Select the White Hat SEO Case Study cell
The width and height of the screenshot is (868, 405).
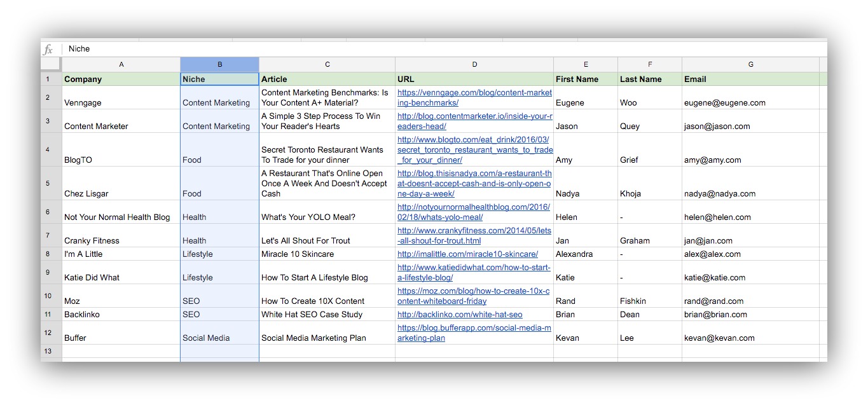pos(327,315)
